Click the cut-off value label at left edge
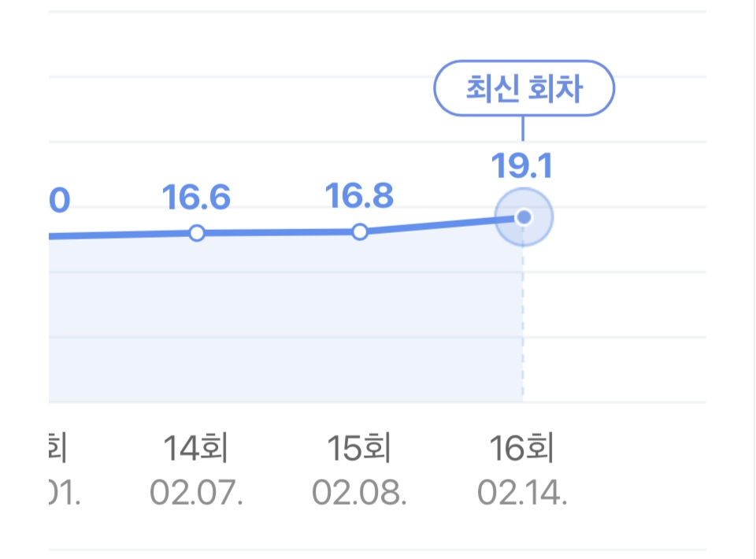 tap(59, 201)
